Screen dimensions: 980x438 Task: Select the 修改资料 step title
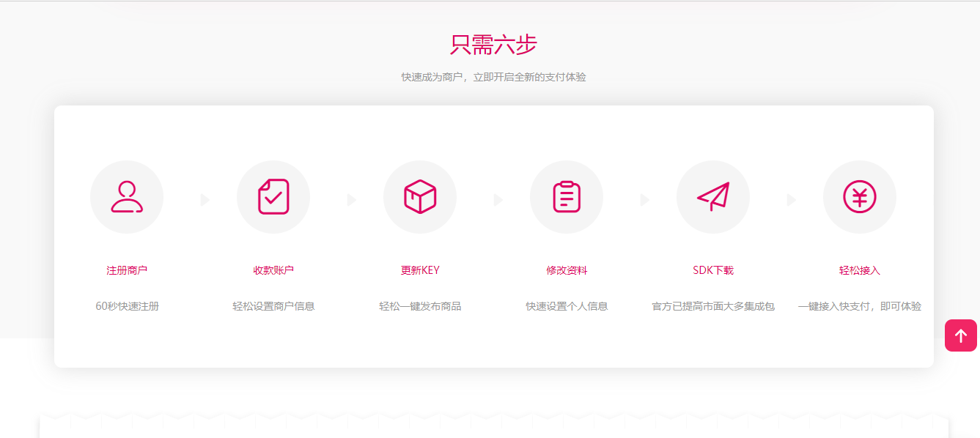(x=567, y=270)
